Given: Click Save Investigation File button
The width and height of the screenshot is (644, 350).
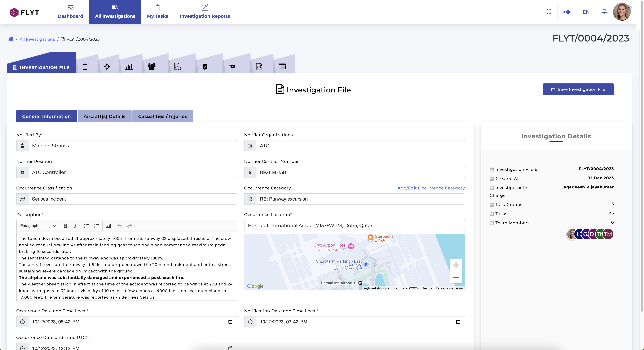Looking at the screenshot, I should click(x=578, y=89).
